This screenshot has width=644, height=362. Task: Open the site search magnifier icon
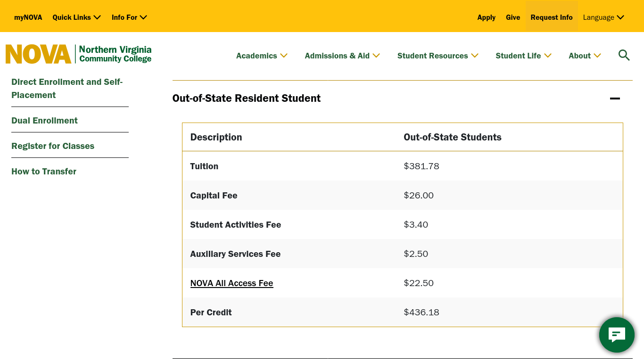pos(624,56)
